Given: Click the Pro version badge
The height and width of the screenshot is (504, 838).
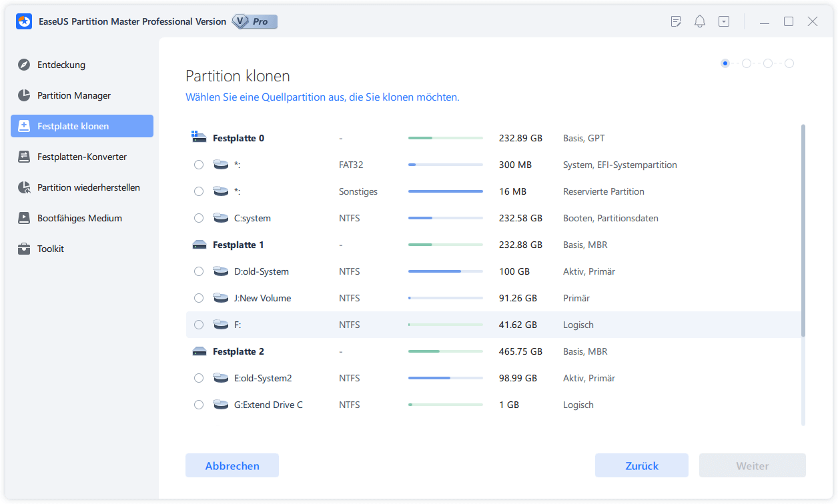Looking at the screenshot, I should pyautogui.click(x=254, y=21).
